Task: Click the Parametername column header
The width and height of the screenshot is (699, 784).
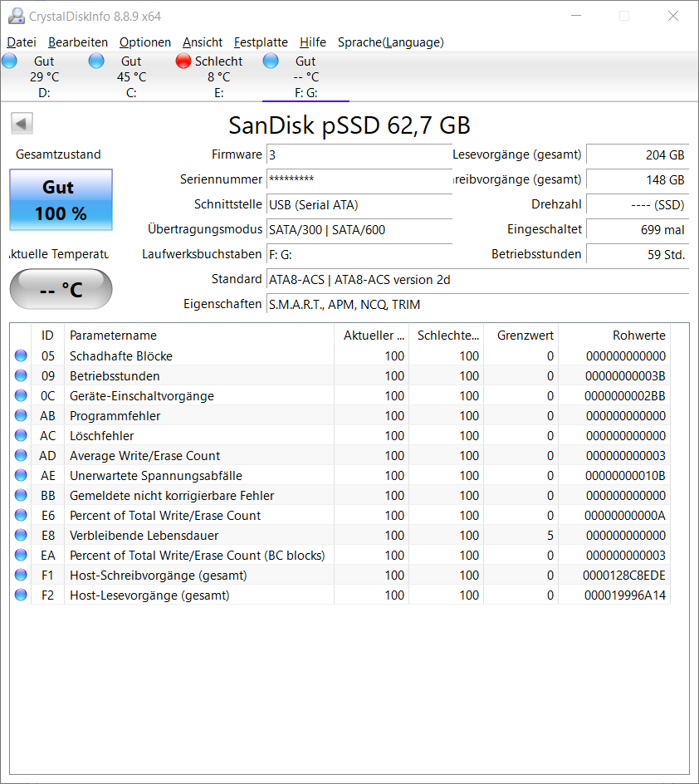Action: pyautogui.click(x=199, y=335)
